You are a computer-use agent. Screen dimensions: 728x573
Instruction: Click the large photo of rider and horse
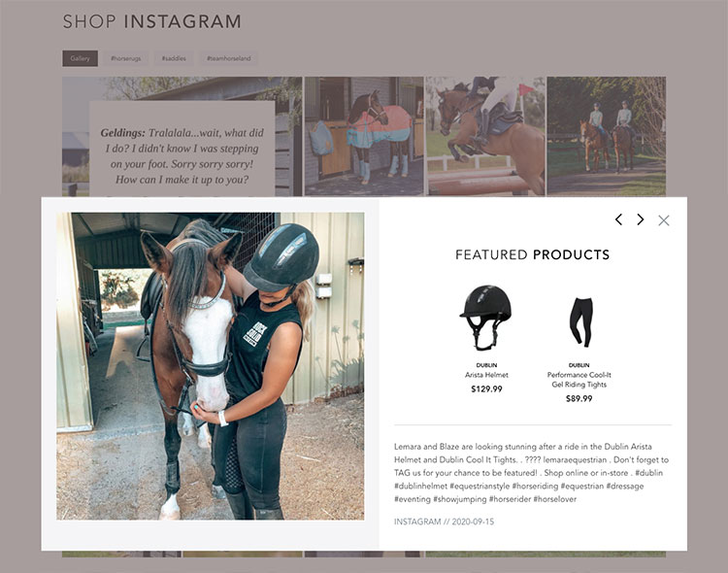click(211, 366)
